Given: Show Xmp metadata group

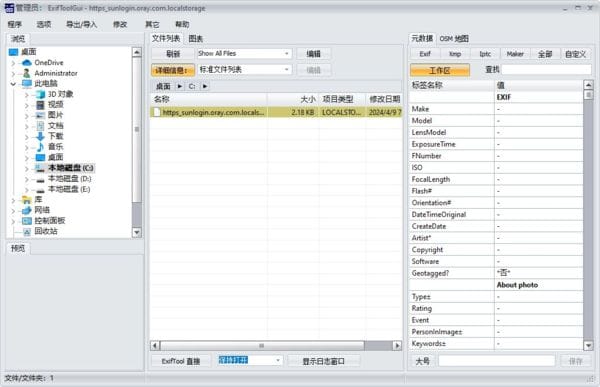Looking at the screenshot, I should click(455, 54).
